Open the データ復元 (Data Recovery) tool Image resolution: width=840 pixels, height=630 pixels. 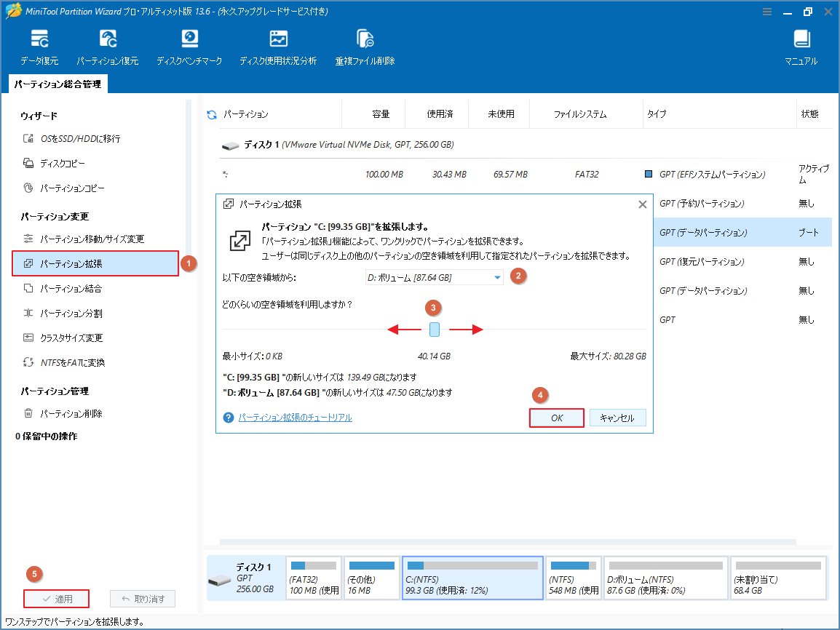39,47
